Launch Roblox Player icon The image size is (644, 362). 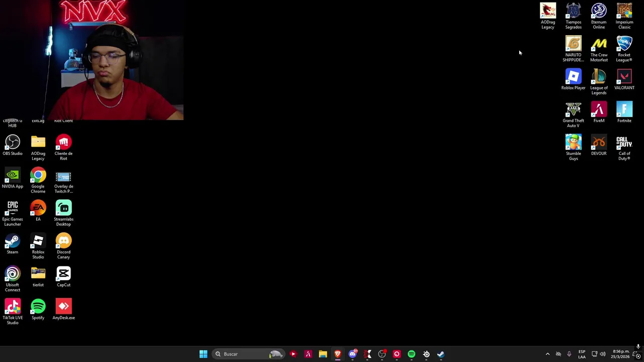pyautogui.click(x=573, y=79)
